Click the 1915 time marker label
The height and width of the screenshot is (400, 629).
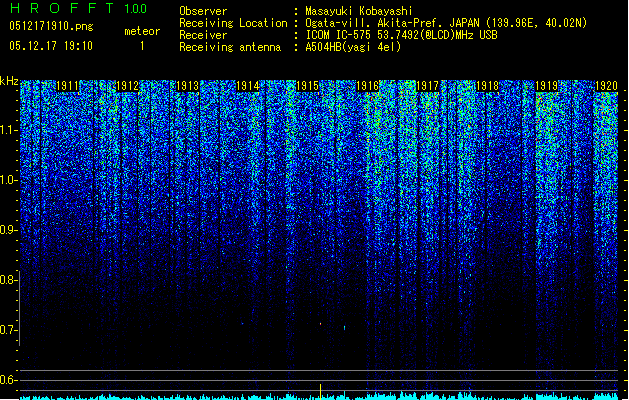pos(307,86)
